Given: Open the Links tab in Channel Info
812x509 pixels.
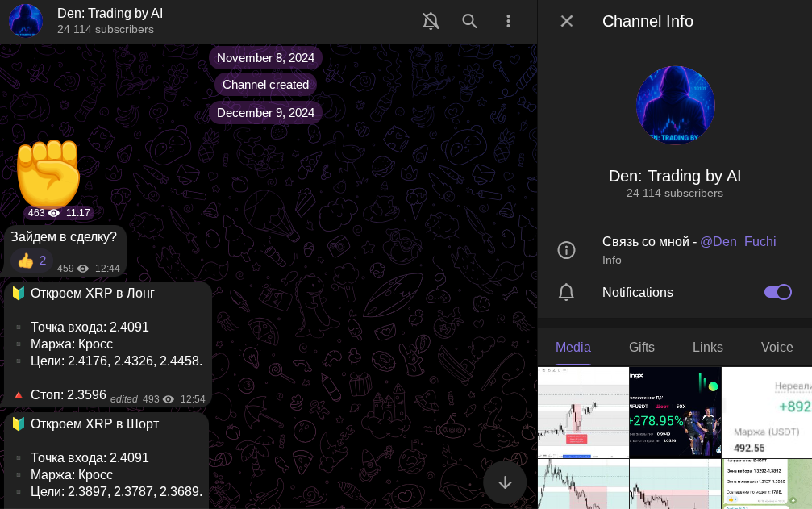Looking at the screenshot, I should (707, 348).
